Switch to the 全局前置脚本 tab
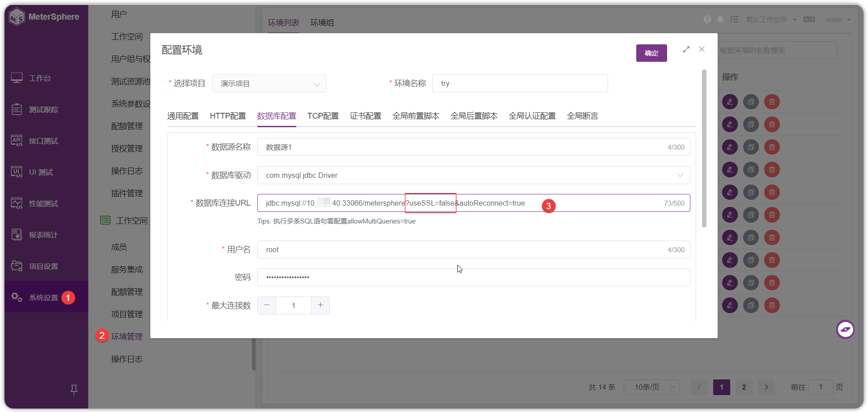Viewport: 868px width, 413px height. [416, 116]
